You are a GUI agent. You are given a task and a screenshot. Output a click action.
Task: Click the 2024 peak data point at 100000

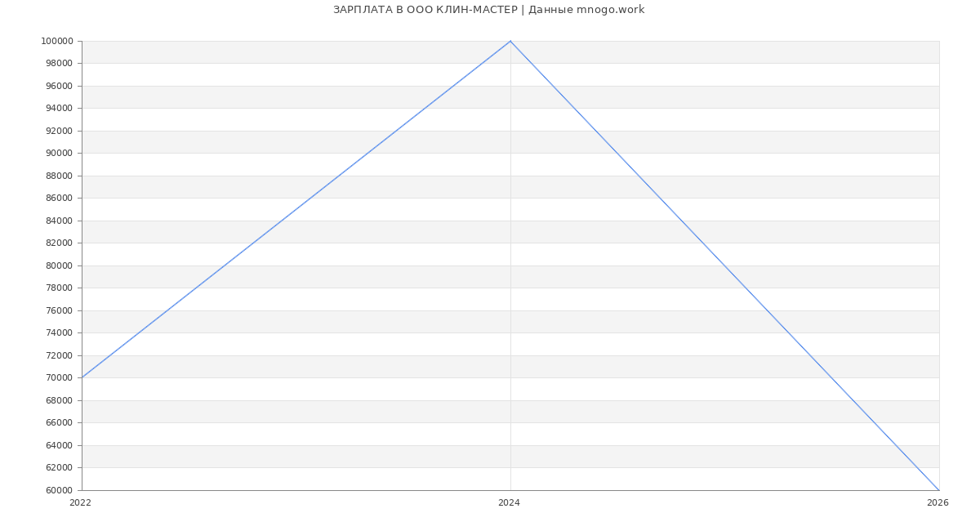510,41
